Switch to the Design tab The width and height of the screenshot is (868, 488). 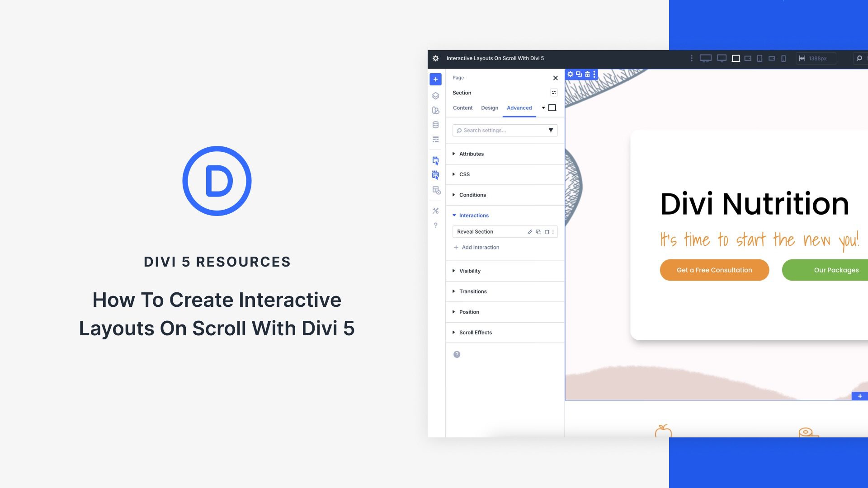490,108
